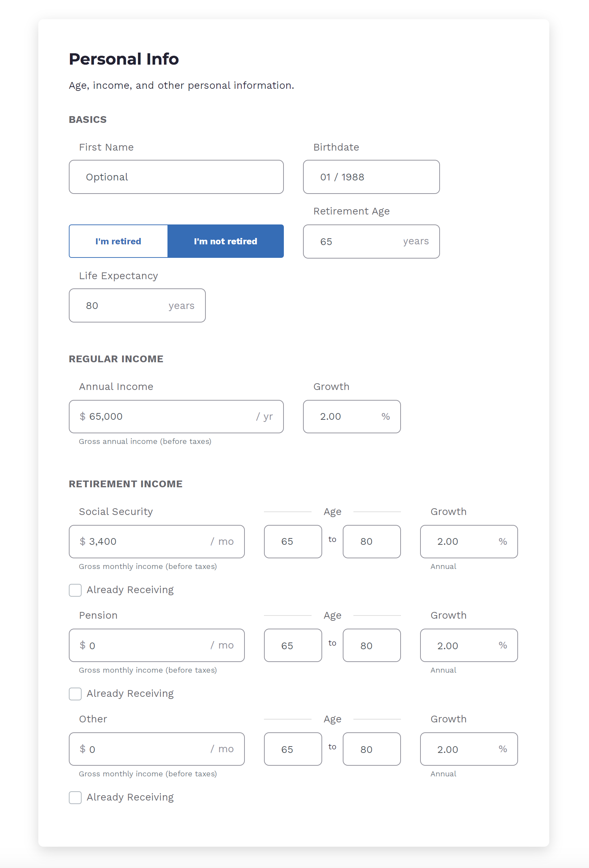The height and width of the screenshot is (868, 589).
Task: Check the Already Receiving box under Social Security
Action: (x=75, y=590)
